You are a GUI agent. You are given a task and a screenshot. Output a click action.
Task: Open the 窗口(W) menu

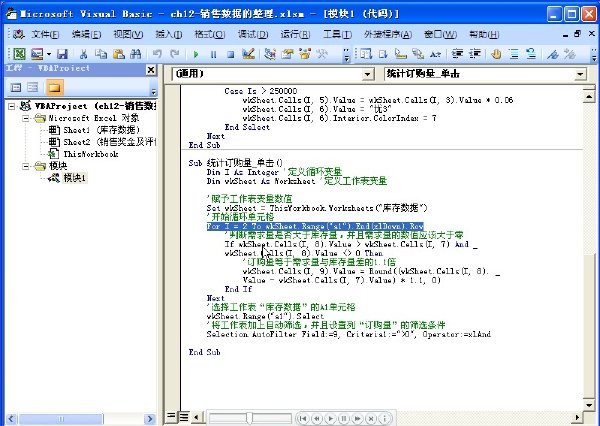[x=440, y=35]
